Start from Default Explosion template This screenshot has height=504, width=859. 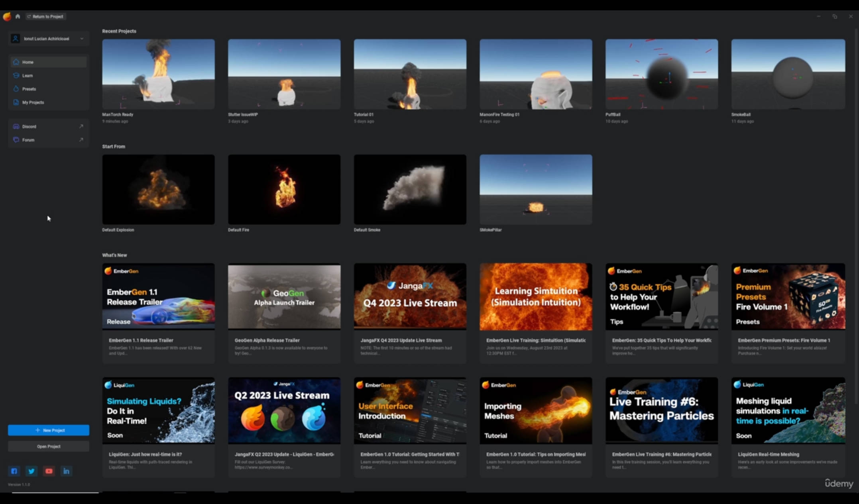(158, 190)
